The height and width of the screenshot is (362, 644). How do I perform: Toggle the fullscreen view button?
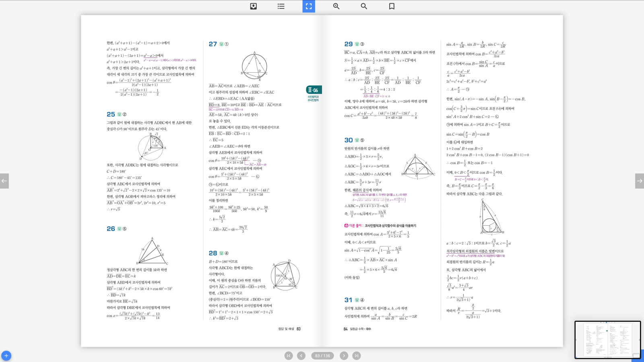click(309, 6)
